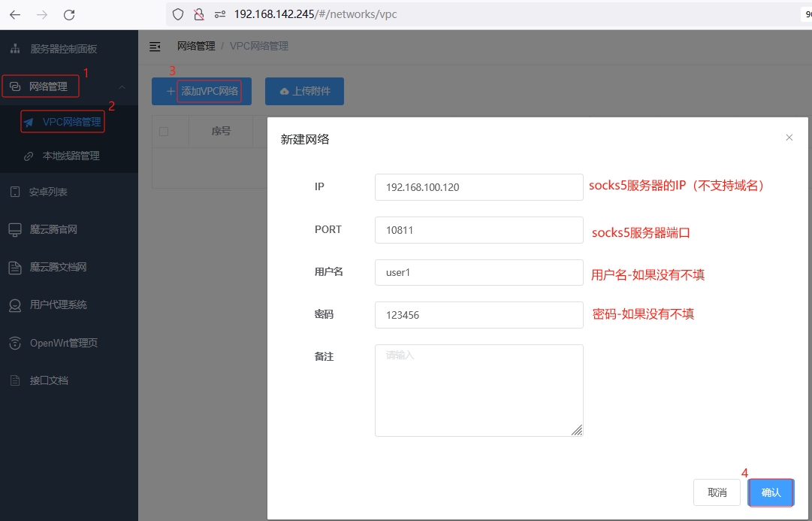Close the 新建网络 dialog with X
Image resolution: width=812 pixels, height=521 pixels.
pos(789,138)
